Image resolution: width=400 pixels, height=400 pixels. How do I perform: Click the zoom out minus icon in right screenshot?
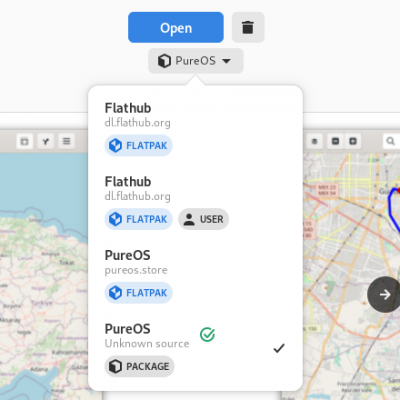point(335,141)
